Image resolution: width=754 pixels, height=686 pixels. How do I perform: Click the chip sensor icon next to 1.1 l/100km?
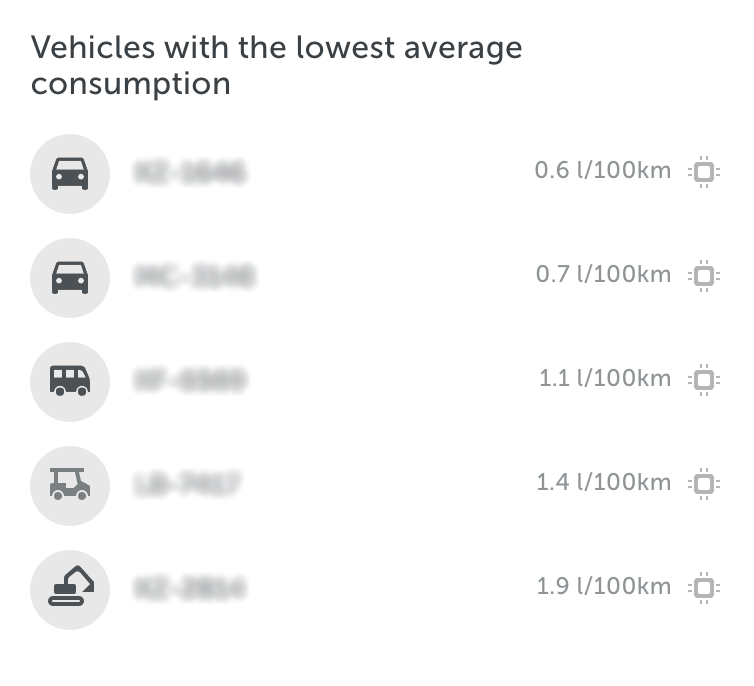click(x=704, y=380)
